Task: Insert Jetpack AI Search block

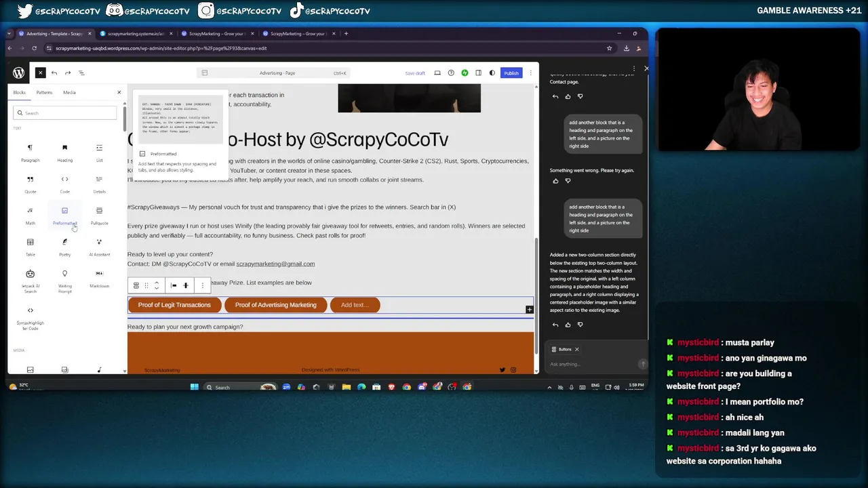Action: coord(30,281)
